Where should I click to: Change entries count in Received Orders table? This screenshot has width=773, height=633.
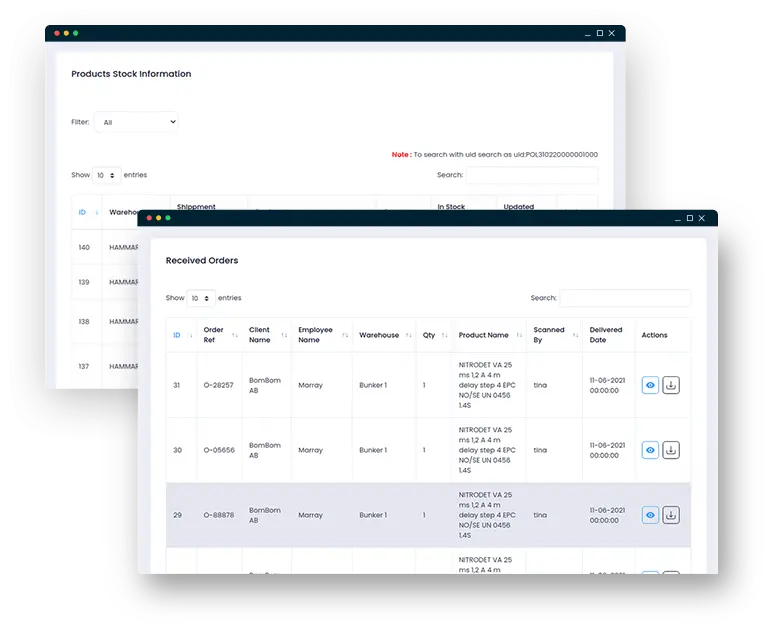pos(201,298)
